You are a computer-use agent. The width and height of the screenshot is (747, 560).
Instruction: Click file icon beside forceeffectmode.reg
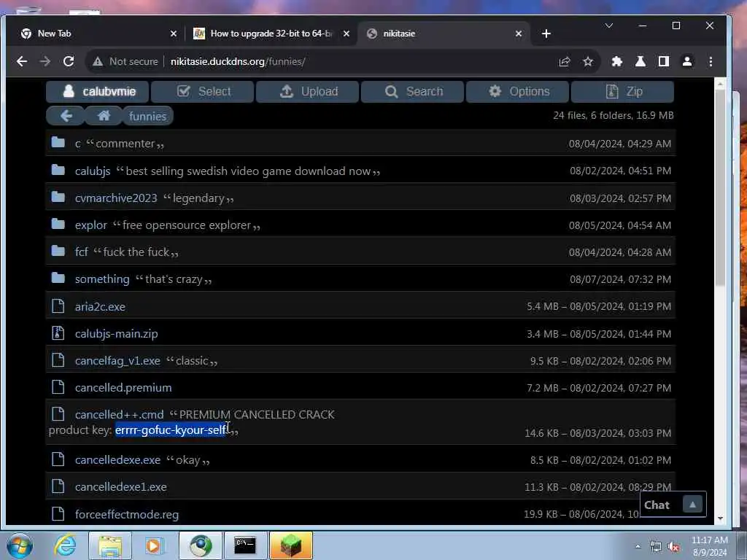coord(58,513)
